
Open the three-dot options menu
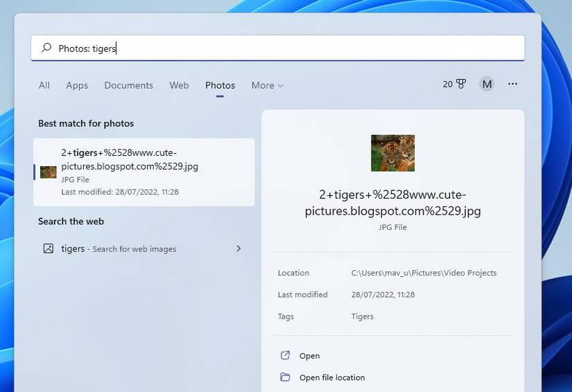click(x=512, y=84)
